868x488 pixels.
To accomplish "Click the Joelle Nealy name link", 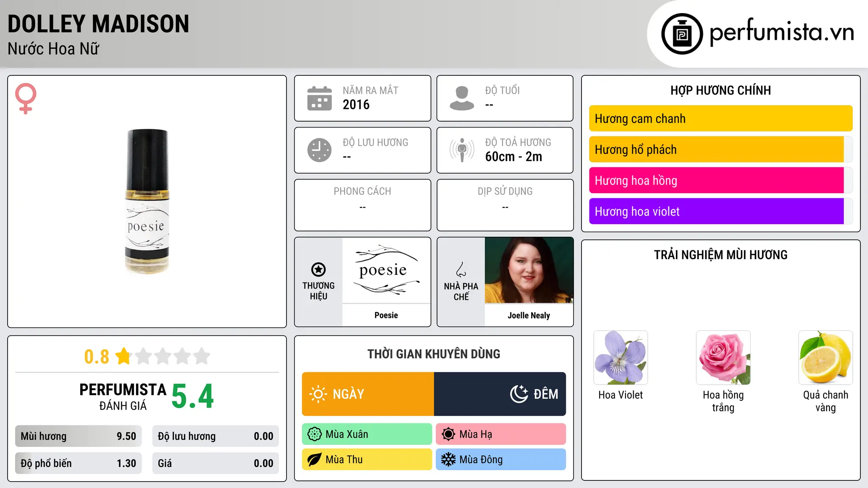I will point(529,315).
